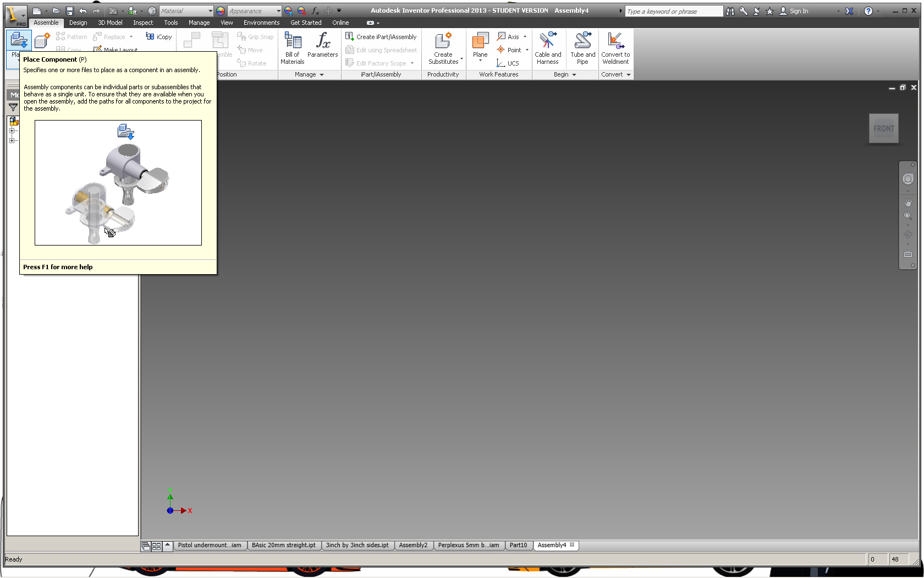Open Bill of Materials
This screenshot has width=924, height=578.
tap(293, 48)
